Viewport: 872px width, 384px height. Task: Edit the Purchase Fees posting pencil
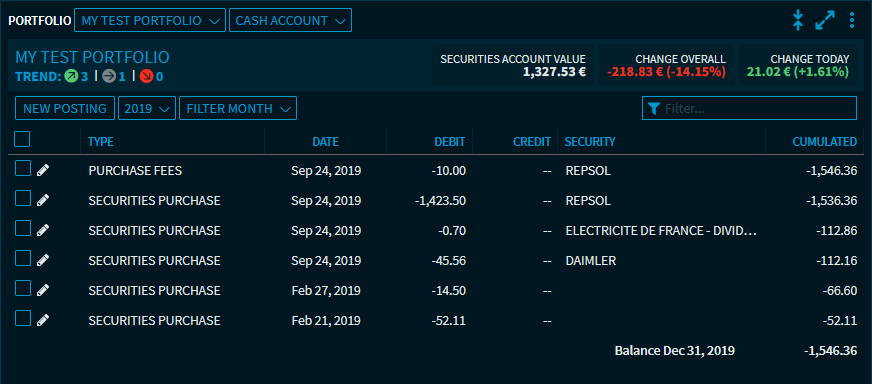[43, 170]
